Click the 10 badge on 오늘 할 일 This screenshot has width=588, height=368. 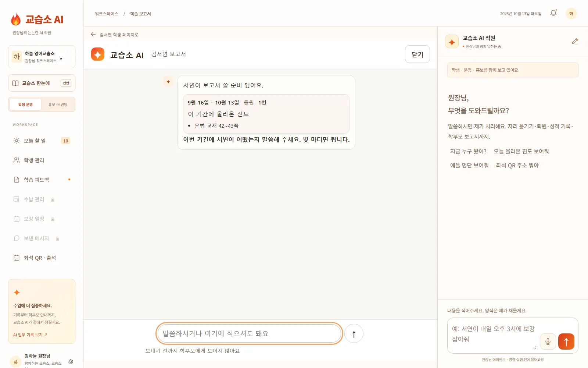65,141
